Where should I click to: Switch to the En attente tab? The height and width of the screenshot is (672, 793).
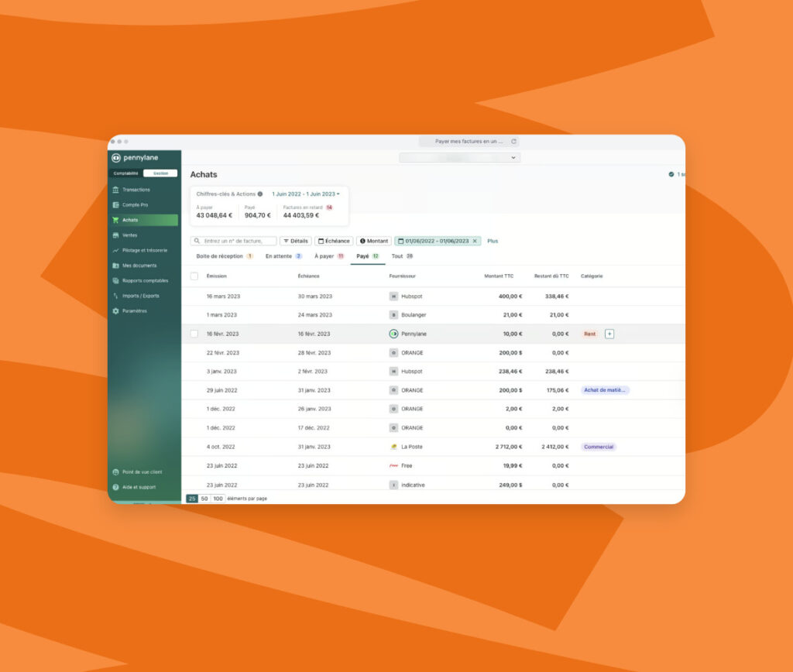click(x=283, y=255)
